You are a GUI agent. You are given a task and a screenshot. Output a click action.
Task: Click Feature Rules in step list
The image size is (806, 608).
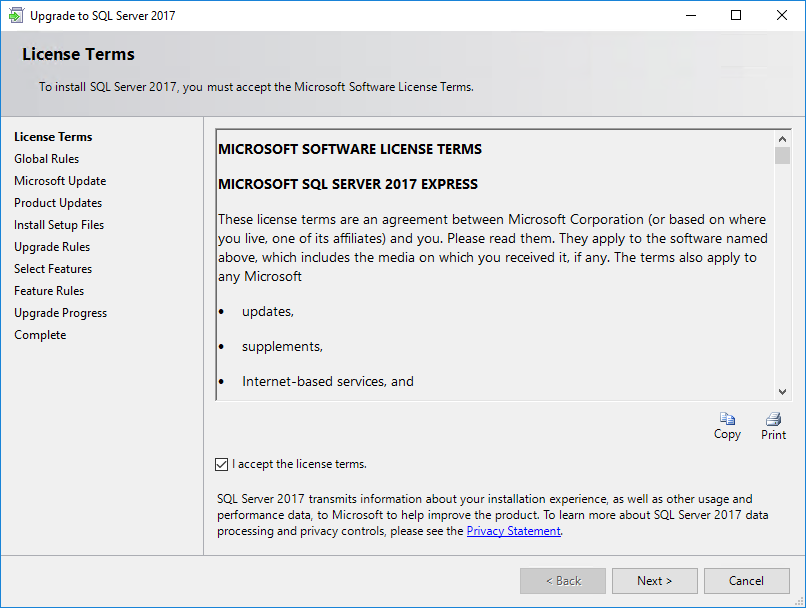[x=49, y=291]
